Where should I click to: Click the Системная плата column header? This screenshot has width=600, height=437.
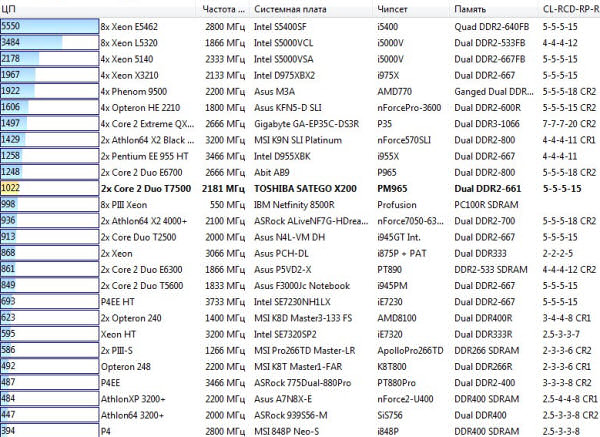tap(290, 9)
